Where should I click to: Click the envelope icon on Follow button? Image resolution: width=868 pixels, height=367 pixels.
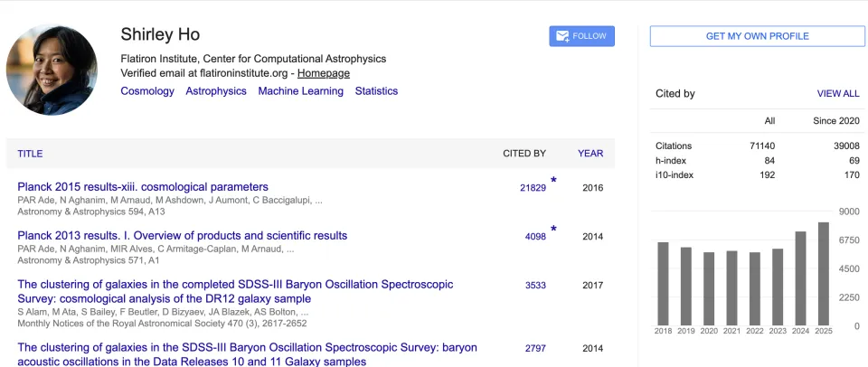(x=562, y=36)
